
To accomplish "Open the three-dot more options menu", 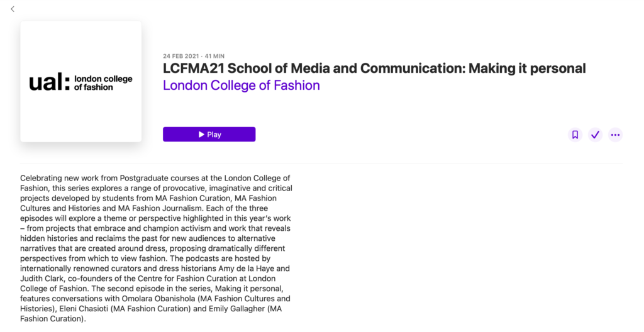I will coord(615,135).
